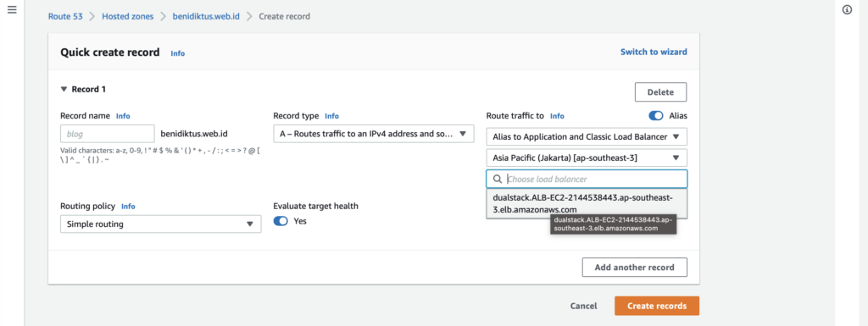Click Switch to wizard link
868x326 pixels.
pos(654,52)
